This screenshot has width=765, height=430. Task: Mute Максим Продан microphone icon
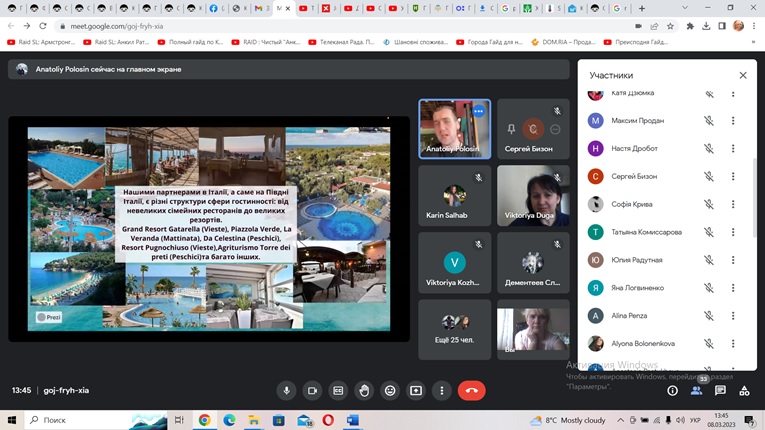tap(709, 121)
